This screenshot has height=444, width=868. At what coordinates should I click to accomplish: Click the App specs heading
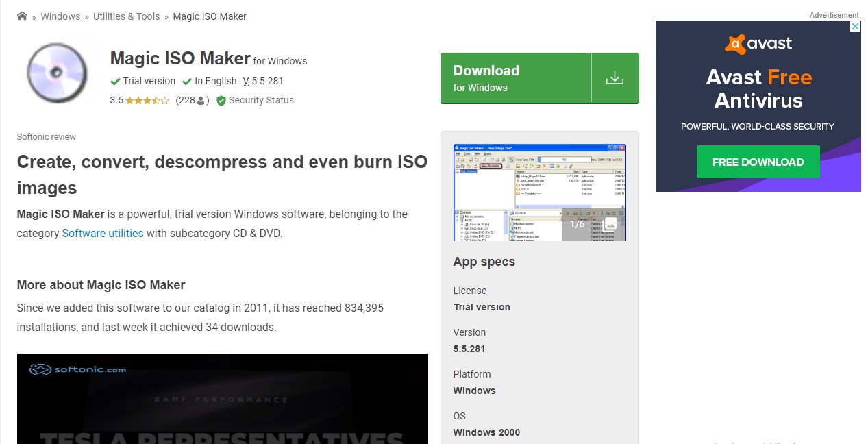[x=484, y=262]
